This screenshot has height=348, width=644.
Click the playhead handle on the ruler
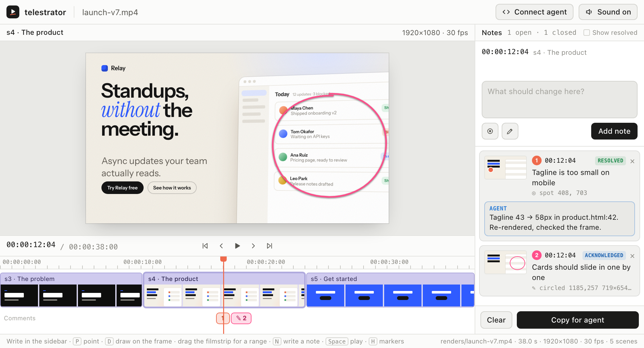point(223,259)
